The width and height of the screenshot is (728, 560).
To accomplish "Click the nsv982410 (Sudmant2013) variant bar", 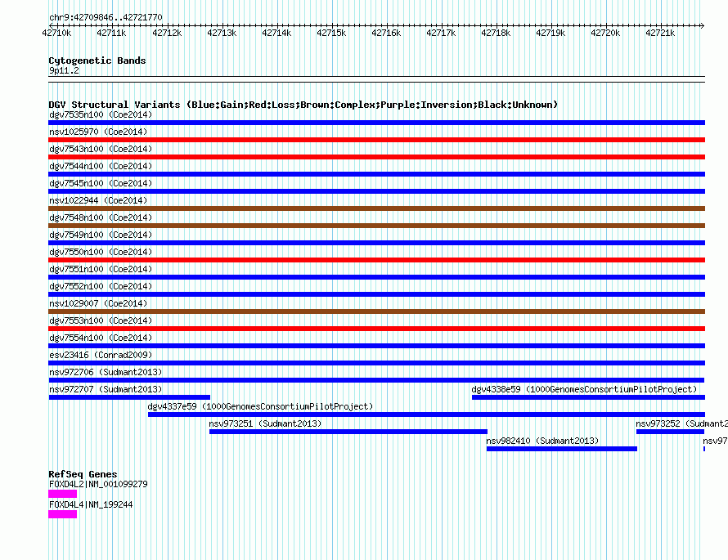I will [x=562, y=449].
